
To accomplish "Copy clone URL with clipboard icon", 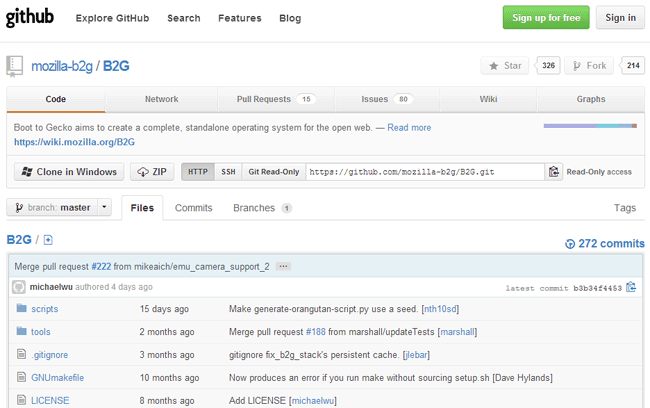I will click(554, 172).
